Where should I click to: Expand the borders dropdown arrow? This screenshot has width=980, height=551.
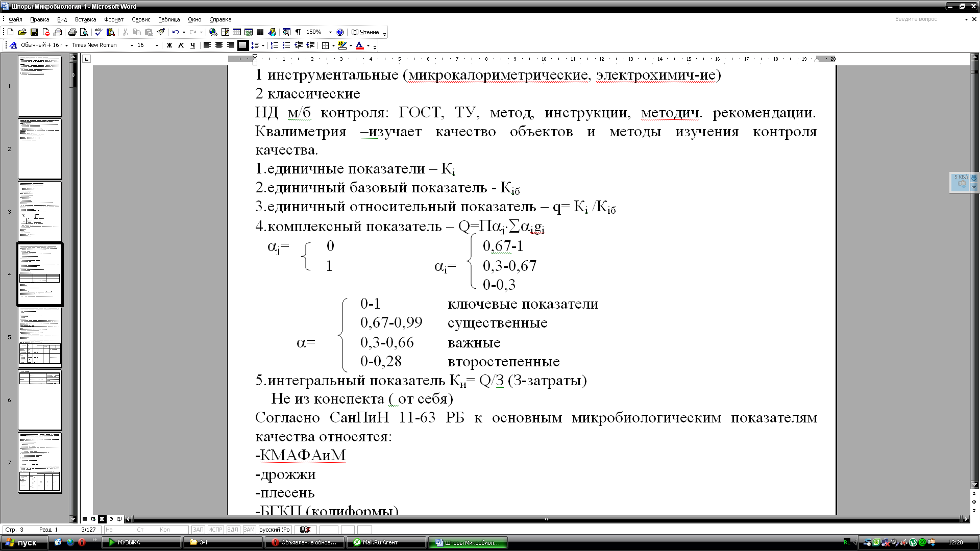pos(333,45)
